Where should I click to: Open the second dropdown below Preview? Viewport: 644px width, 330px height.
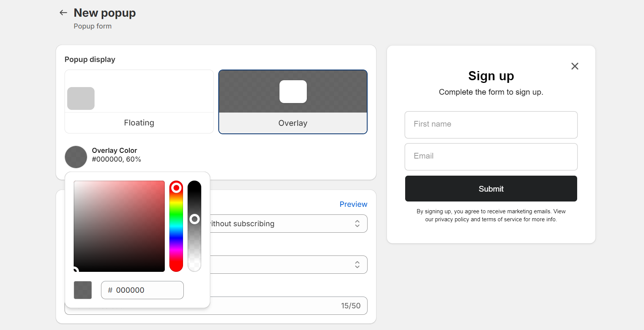coord(289,265)
